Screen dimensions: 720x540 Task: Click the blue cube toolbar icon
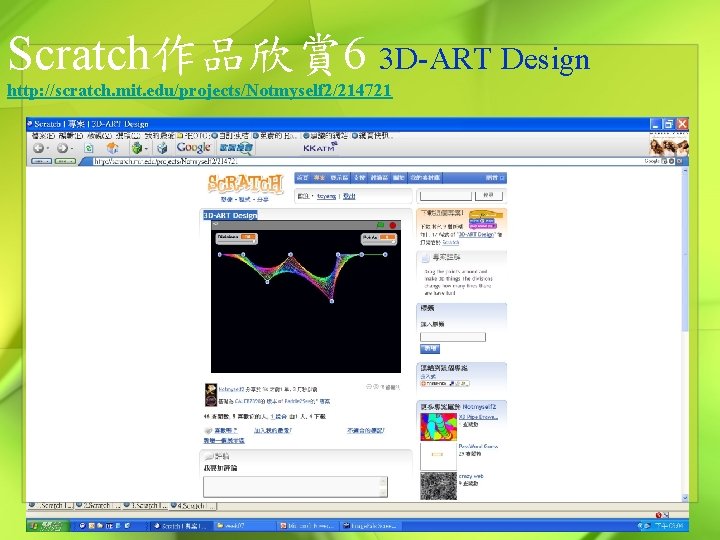tap(162, 148)
